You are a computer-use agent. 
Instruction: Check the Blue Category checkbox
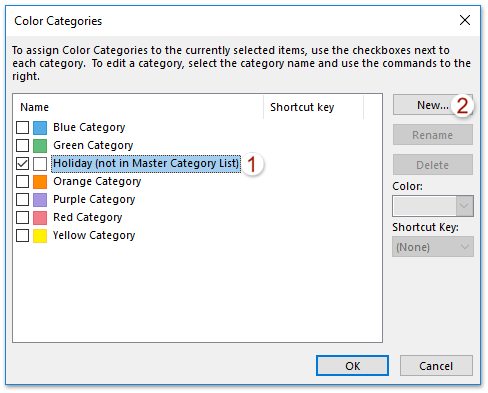[22, 127]
